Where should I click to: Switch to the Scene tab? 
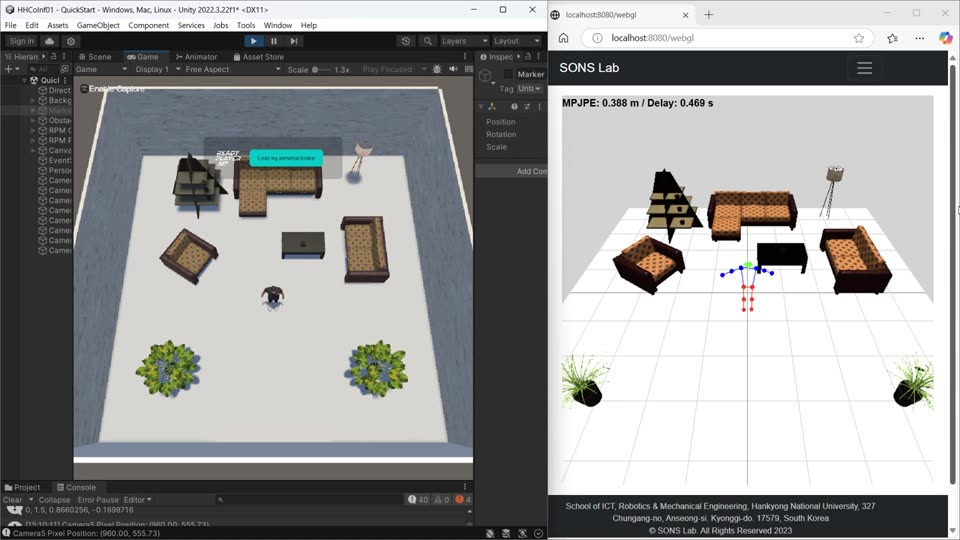[95, 56]
